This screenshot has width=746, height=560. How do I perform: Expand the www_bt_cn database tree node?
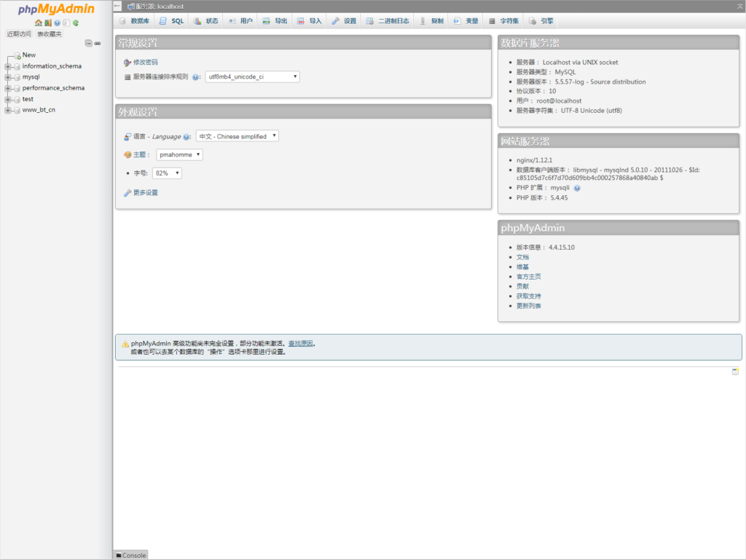7,110
